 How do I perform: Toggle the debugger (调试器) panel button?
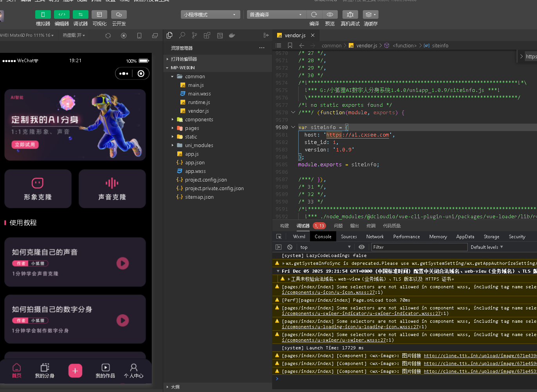(80, 15)
